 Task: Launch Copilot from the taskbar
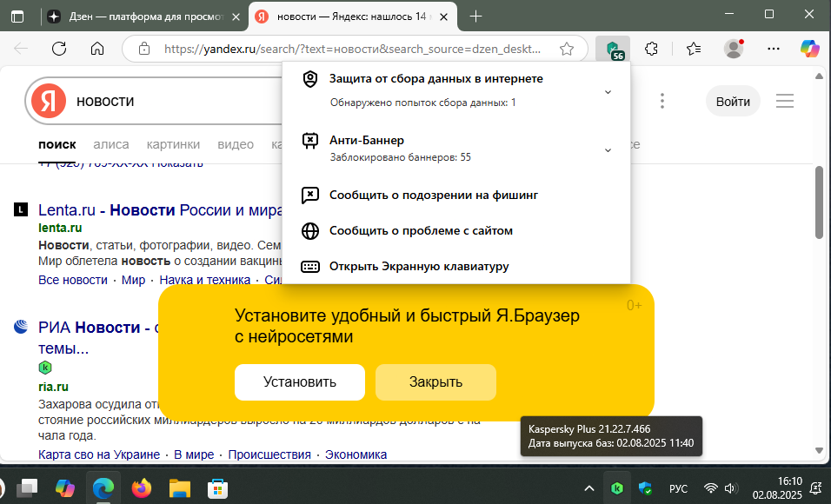click(x=65, y=488)
